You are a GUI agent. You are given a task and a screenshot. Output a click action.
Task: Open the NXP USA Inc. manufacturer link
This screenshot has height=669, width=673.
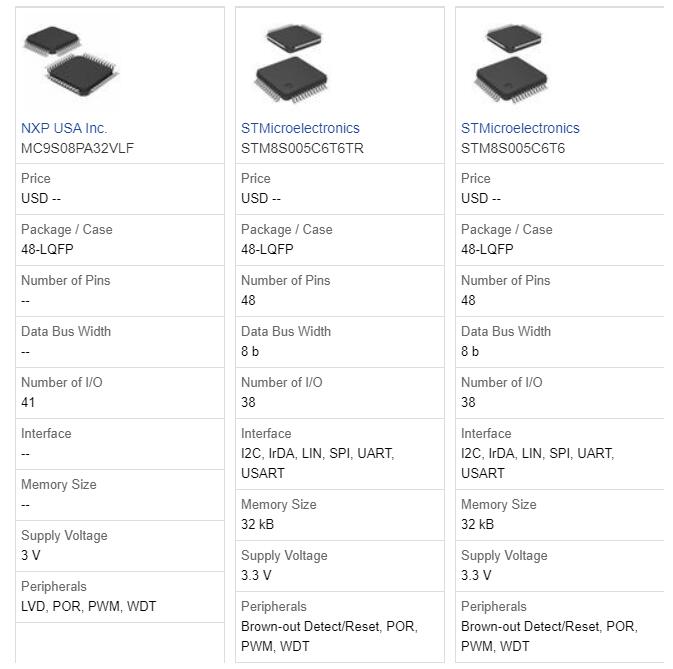point(64,128)
